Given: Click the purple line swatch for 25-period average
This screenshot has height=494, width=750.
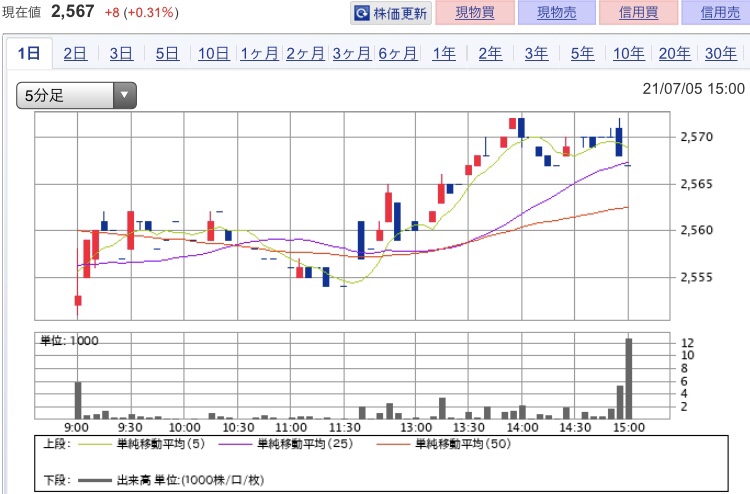Looking at the screenshot, I should click(234, 445).
